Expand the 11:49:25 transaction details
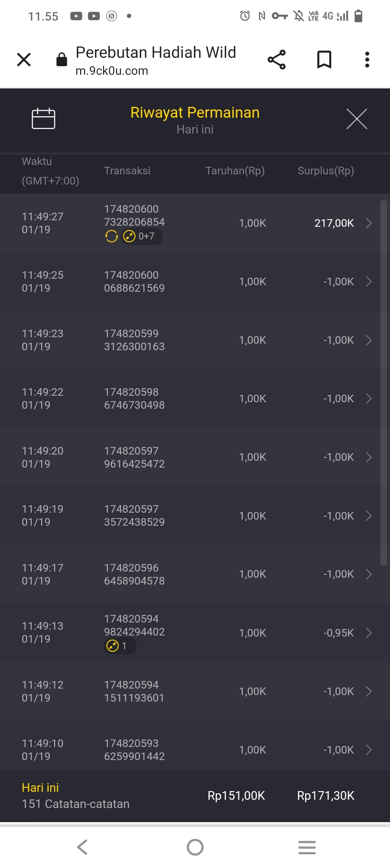 tap(368, 282)
